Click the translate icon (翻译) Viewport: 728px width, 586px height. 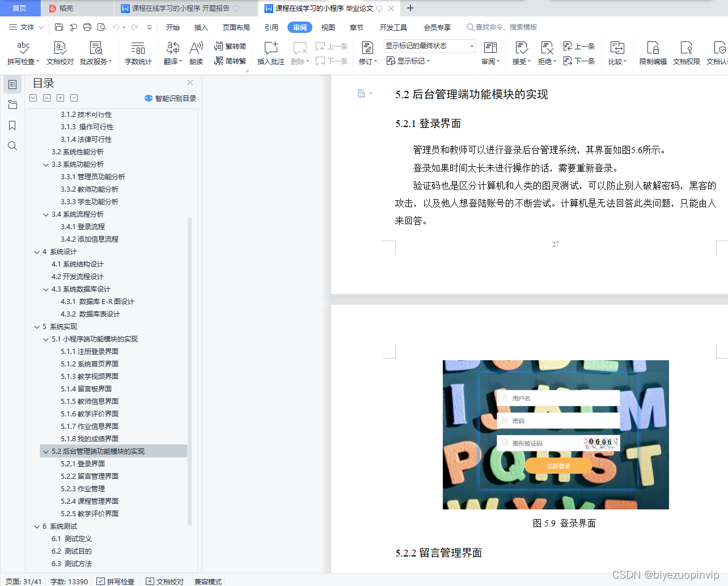(x=172, y=53)
